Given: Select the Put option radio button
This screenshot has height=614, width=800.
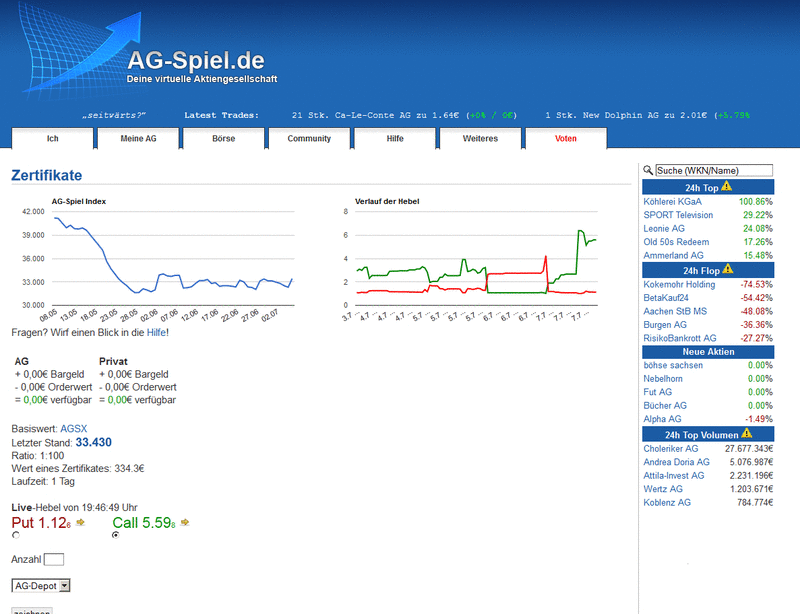Looking at the screenshot, I should 15,535.
